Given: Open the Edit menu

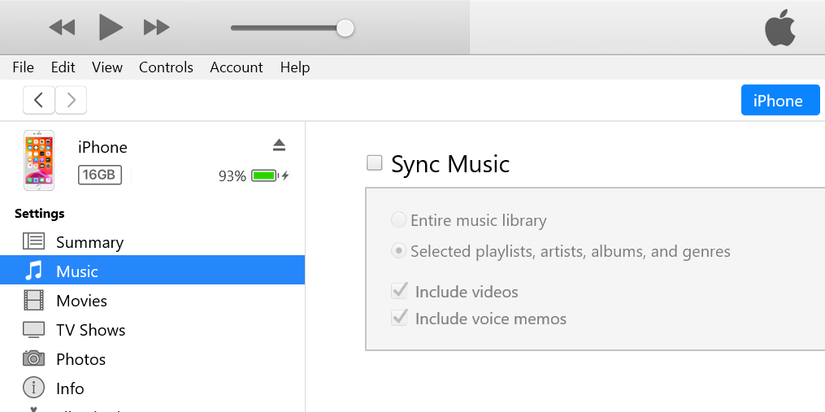Looking at the screenshot, I should (63, 67).
